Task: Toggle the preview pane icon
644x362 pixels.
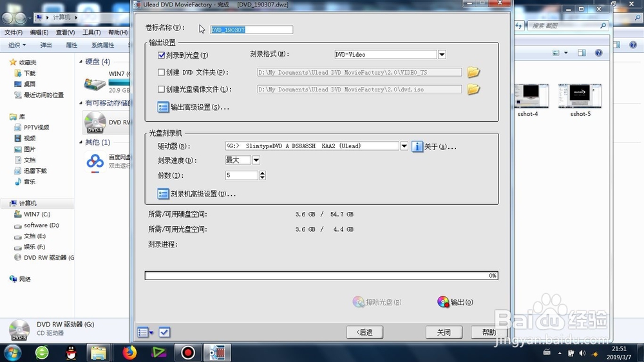Action: (x=582, y=53)
